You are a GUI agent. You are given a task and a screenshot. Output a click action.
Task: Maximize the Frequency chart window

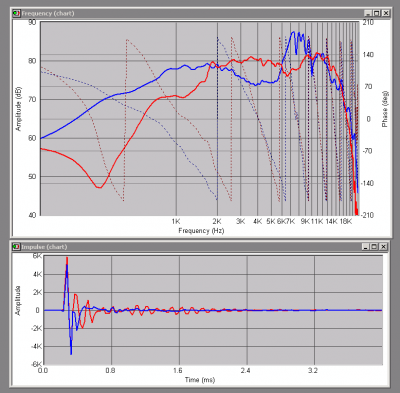(376, 13)
